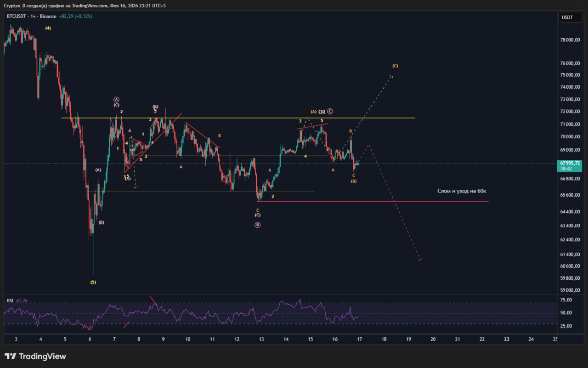Viewport: 588px width, 368px height.
Task: Select the yellow (5) wave label at the low
Action: coord(93,282)
